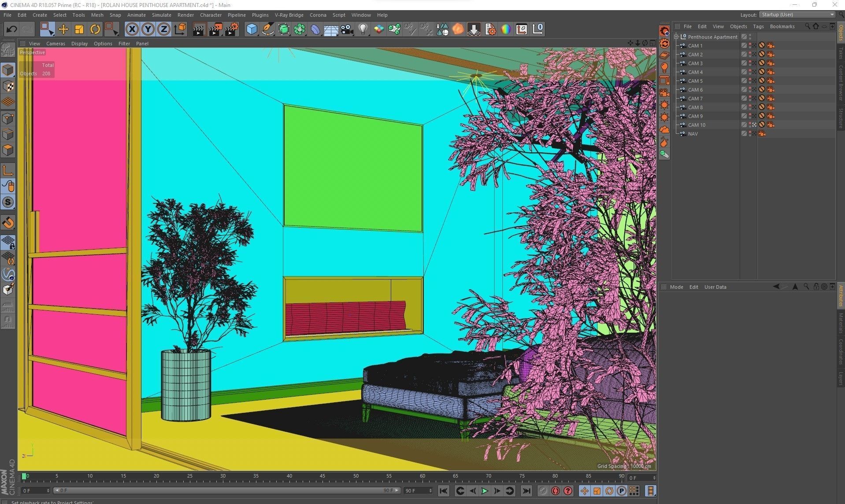Toggle layer checkbox of CAM 2
The image size is (845, 504).
pos(744,55)
